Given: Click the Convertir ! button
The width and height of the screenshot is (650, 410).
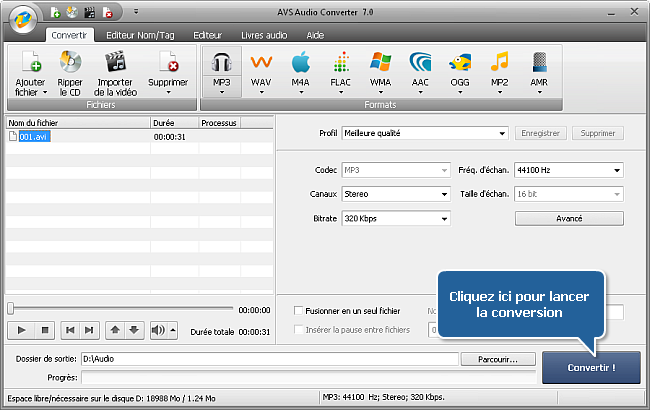Looking at the screenshot, I should 590,367.
